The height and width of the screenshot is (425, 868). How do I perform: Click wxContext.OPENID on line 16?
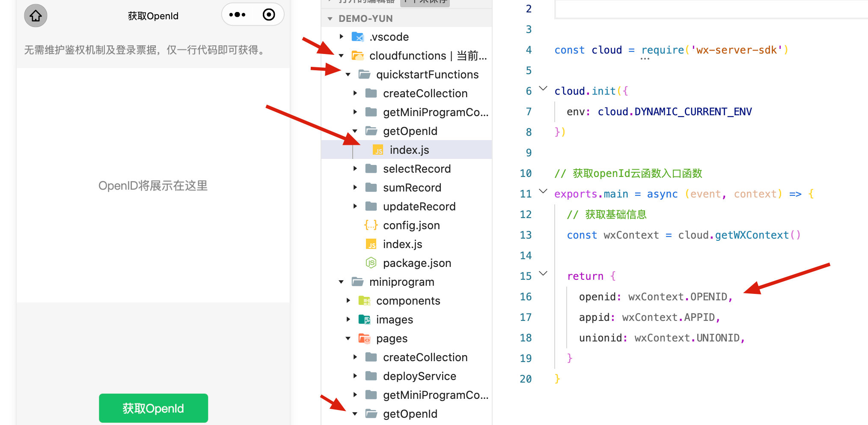click(678, 297)
